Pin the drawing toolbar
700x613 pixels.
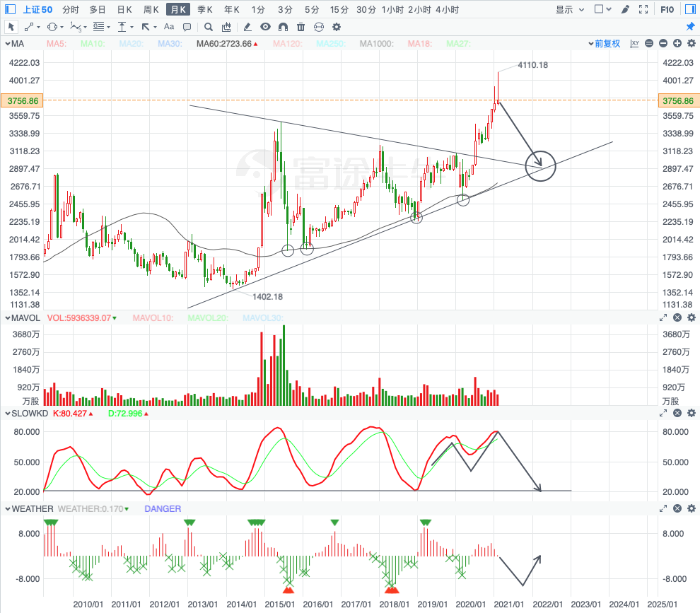click(690, 27)
